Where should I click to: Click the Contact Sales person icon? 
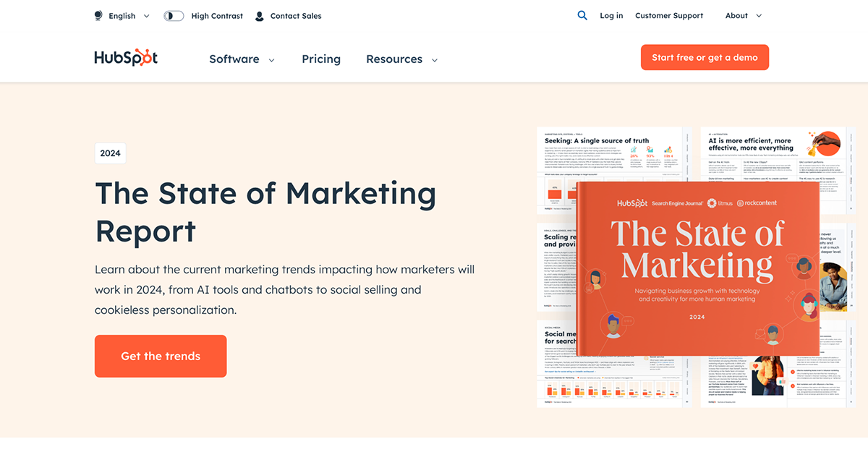pos(259,15)
